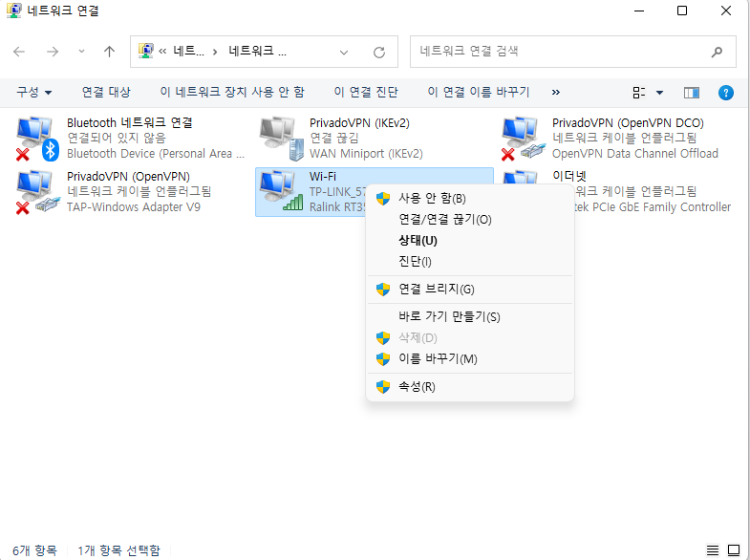The height and width of the screenshot is (560, 750).
Task: Click shield icon beside 연결 브리지(G)
Action: point(383,290)
